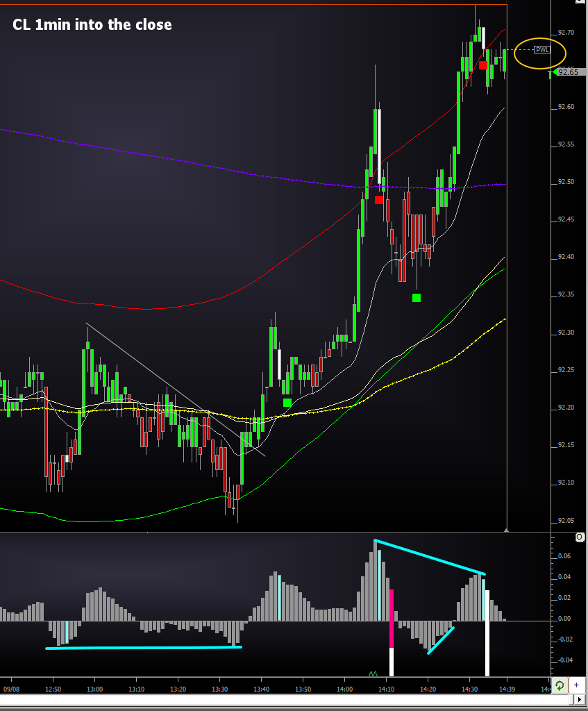Screen dimensions: 588x711
Task: Click the 0.04 indicator scale label
Action: click(564, 577)
